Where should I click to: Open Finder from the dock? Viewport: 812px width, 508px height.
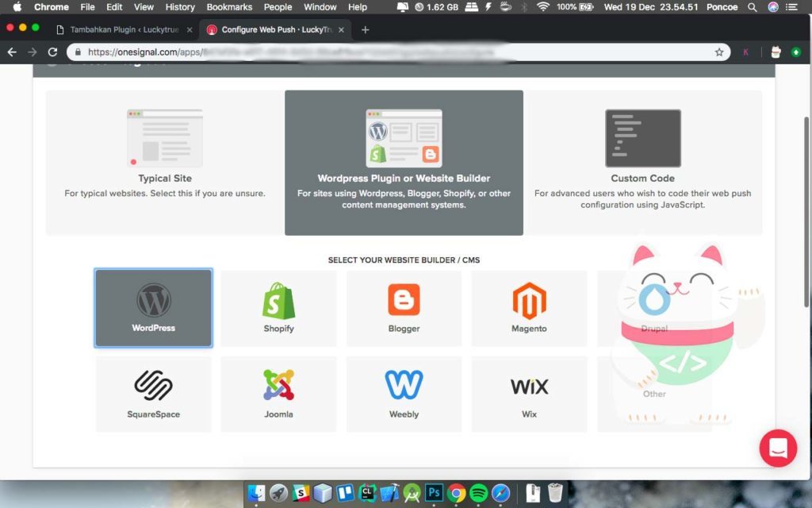[x=256, y=493]
